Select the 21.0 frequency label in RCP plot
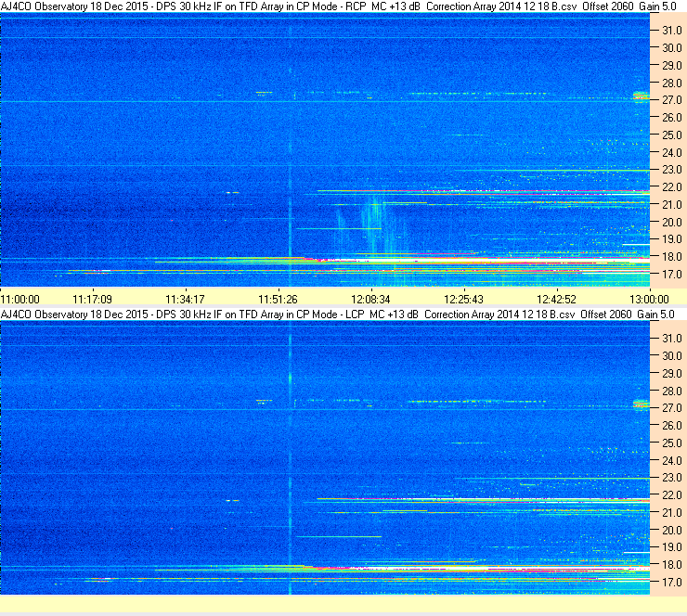This screenshot has width=687, height=616. pyautogui.click(x=671, y=205)
